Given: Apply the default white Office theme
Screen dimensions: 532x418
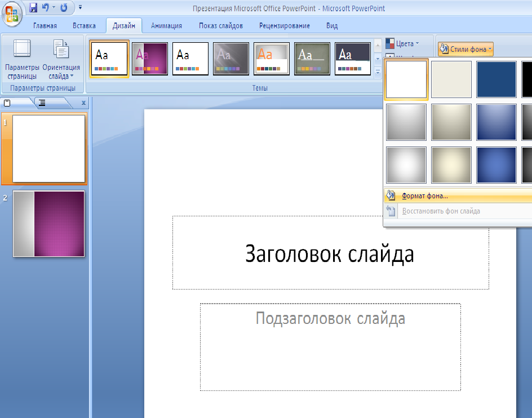Looking at the screenshot, I should click(109, 59).
